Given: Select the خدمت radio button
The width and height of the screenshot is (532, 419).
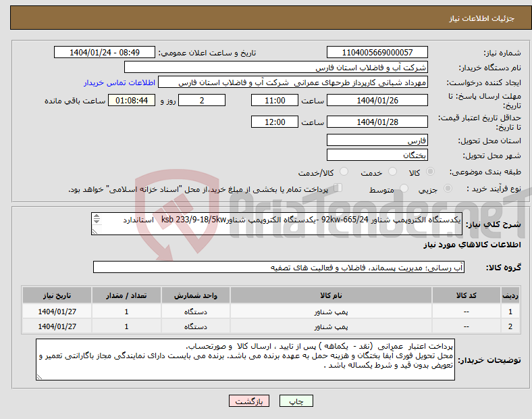Looking at the screenshot, I should coord(392,172).
